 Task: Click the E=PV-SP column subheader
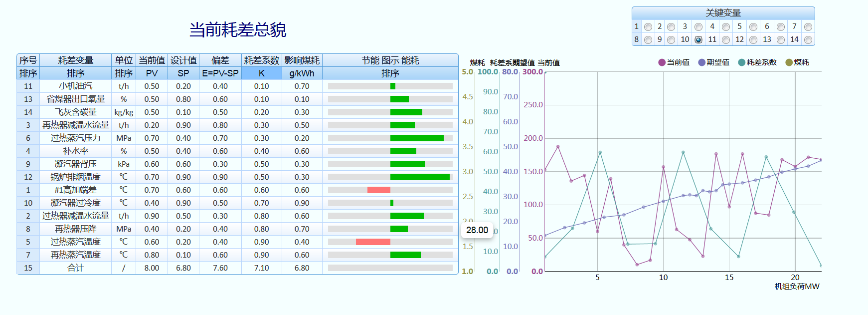[220, 73]
